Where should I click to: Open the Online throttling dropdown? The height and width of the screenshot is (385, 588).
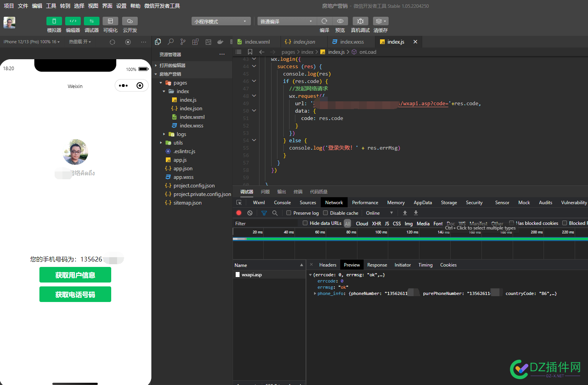coord(379,213)
